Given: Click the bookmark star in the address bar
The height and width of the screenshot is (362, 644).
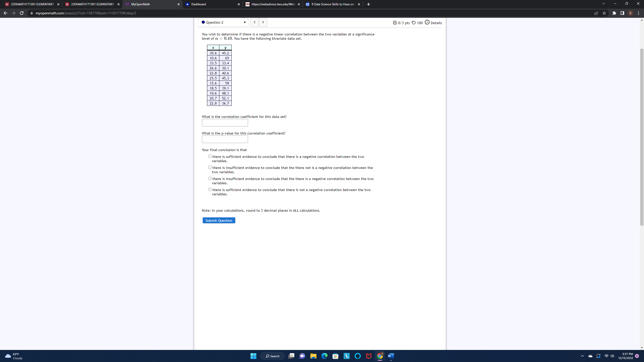Looking at the screenshot, I should coord(604,13).
